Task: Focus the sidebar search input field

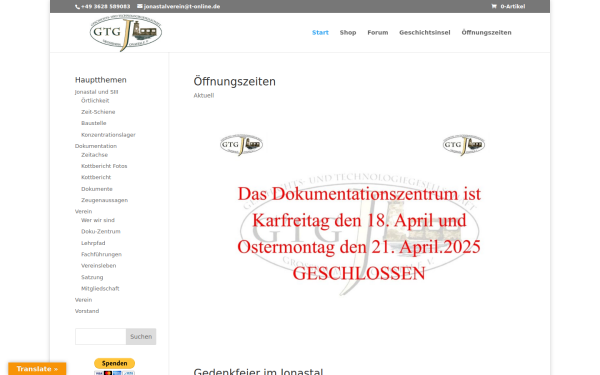Action: coord(101,336)
